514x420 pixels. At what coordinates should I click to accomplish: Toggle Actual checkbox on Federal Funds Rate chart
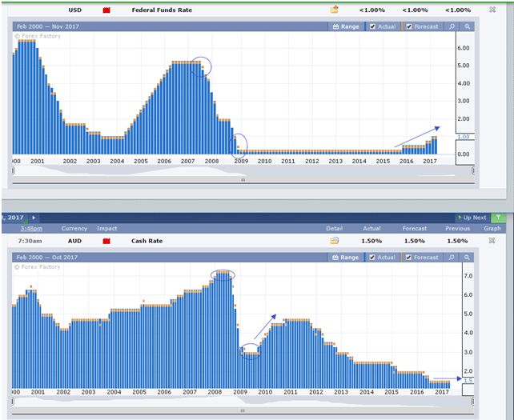point(373,26)
